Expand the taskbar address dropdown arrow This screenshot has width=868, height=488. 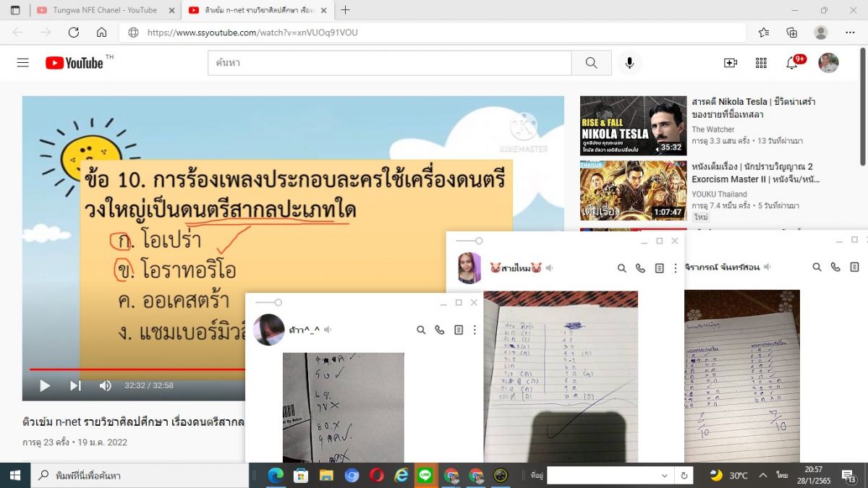coord(664,475)
